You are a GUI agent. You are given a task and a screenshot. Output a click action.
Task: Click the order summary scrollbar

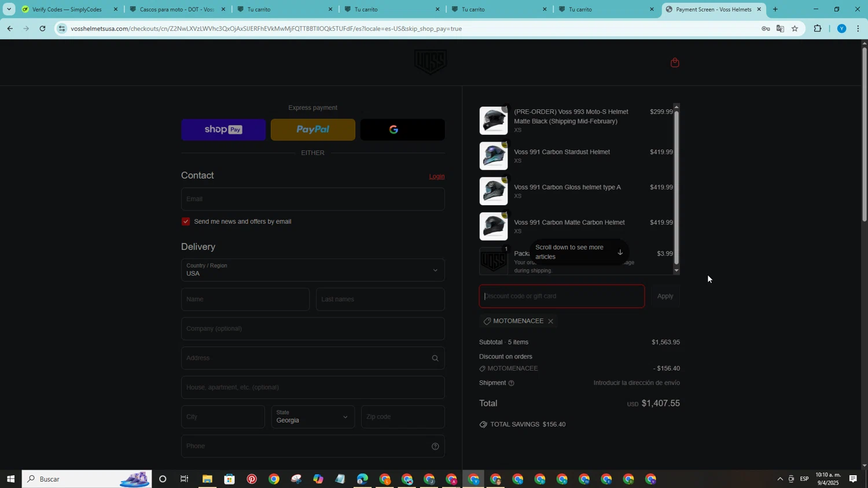[676, 187]
